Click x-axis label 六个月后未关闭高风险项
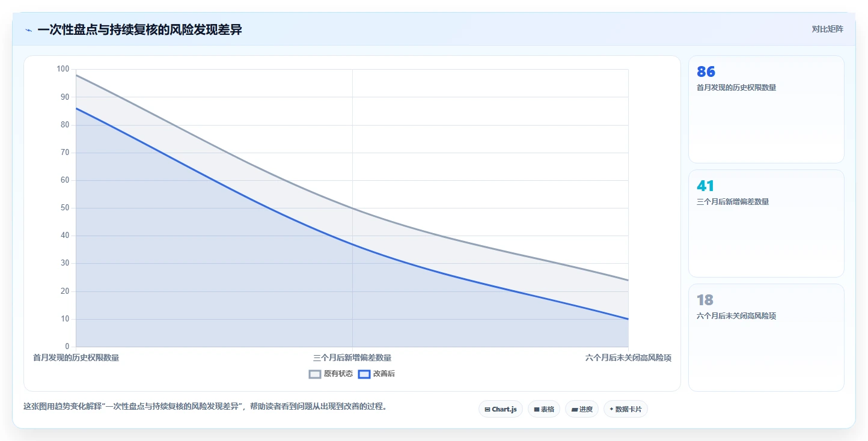Image resolution: width=868 pixels, height=441 pixels. click(x=628, y=357)
